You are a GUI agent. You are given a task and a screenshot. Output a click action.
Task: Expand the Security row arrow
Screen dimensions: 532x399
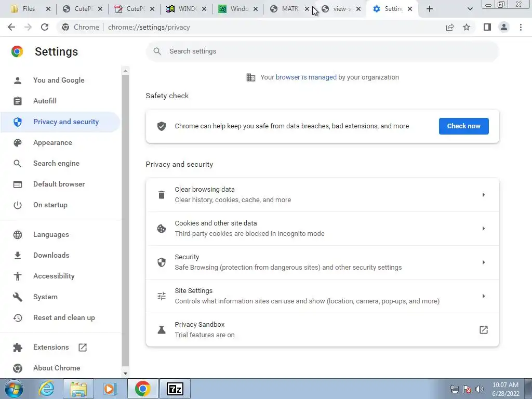[484, 262]
